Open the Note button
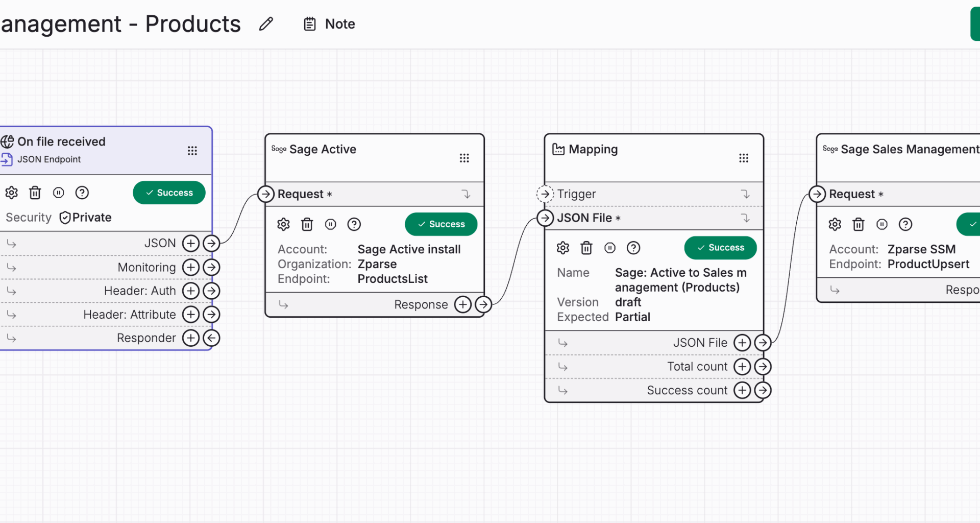This screenshot has height=523, width=980. pos(330,24)
